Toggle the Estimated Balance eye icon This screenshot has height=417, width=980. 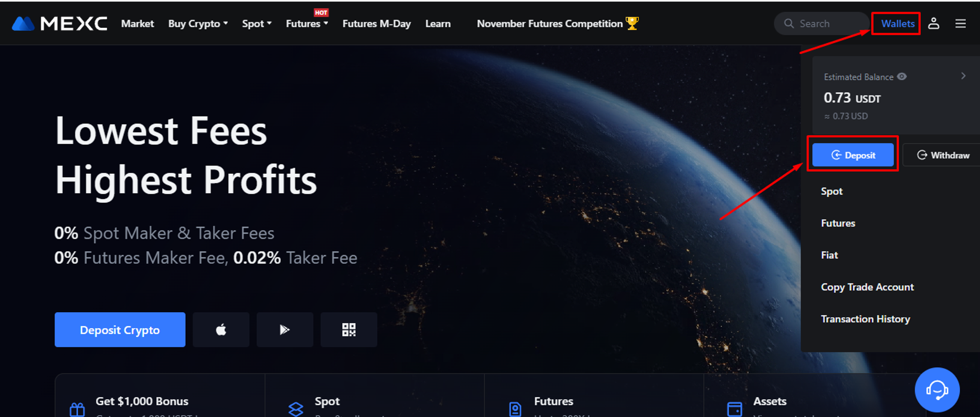point(902,77)
